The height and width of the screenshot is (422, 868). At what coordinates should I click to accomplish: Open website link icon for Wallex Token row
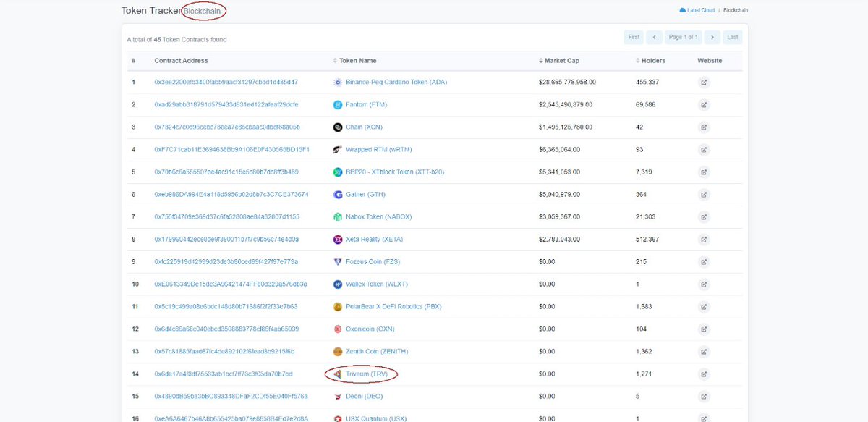704,284
